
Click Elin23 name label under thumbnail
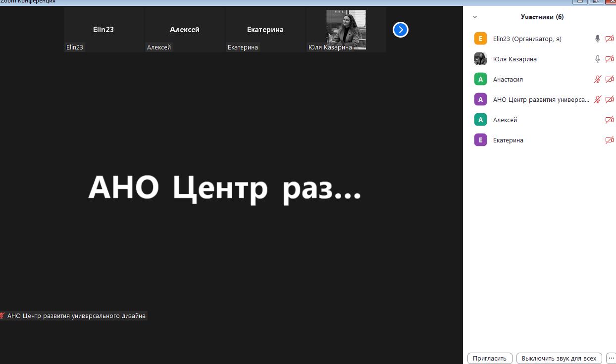75,47
